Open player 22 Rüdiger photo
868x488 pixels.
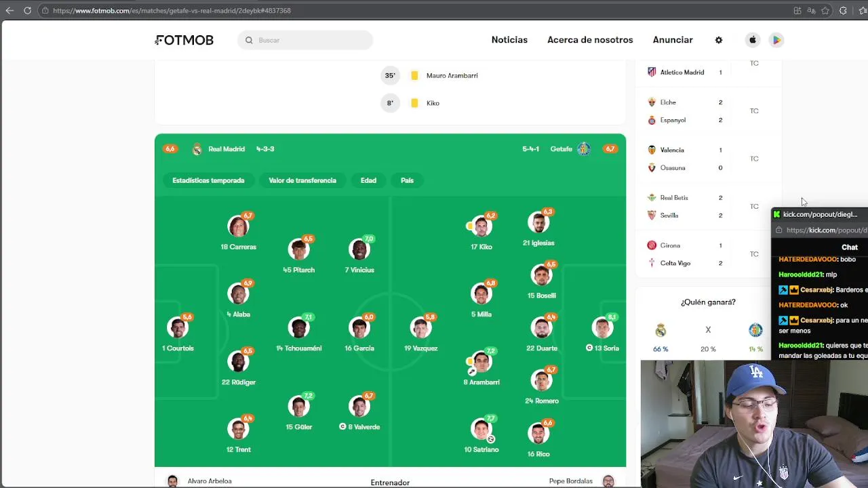click(x=238, y=362)
